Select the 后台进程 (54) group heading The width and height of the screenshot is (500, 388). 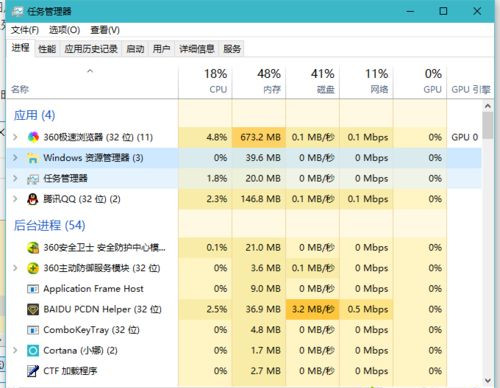tap(49, 225)
